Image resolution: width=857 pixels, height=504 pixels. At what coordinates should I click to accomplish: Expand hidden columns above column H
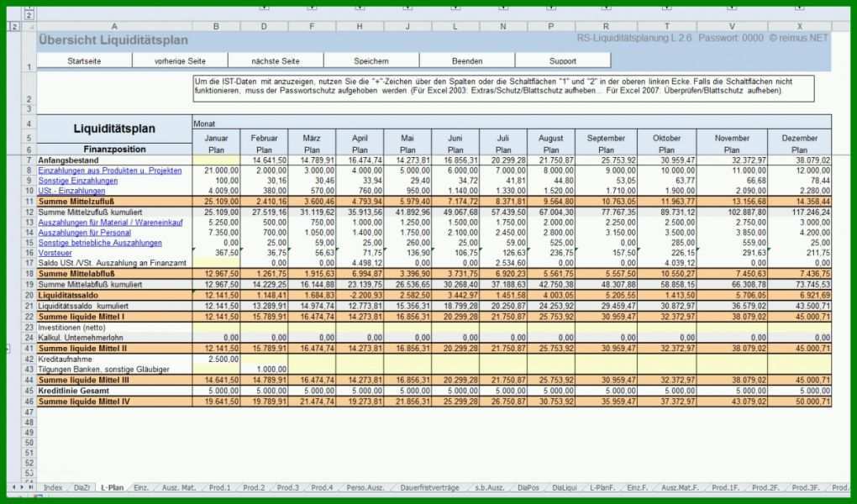(360, 7)
